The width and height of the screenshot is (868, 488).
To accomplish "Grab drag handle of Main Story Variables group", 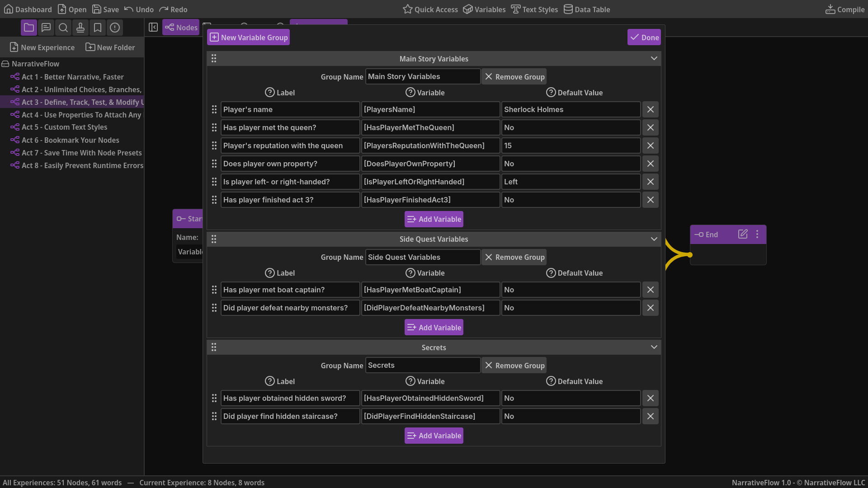I will tap(214, 58).
